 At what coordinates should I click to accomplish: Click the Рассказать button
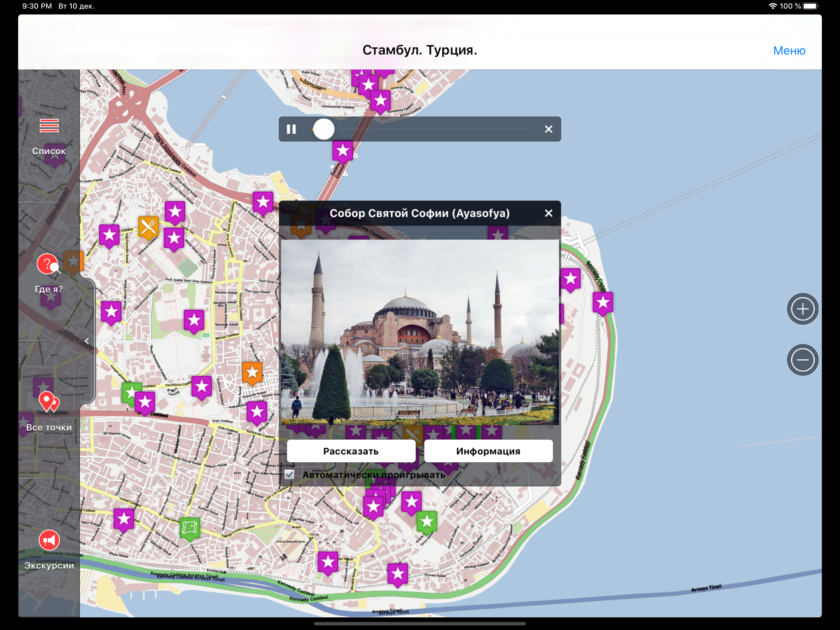[x=351, y=451]
